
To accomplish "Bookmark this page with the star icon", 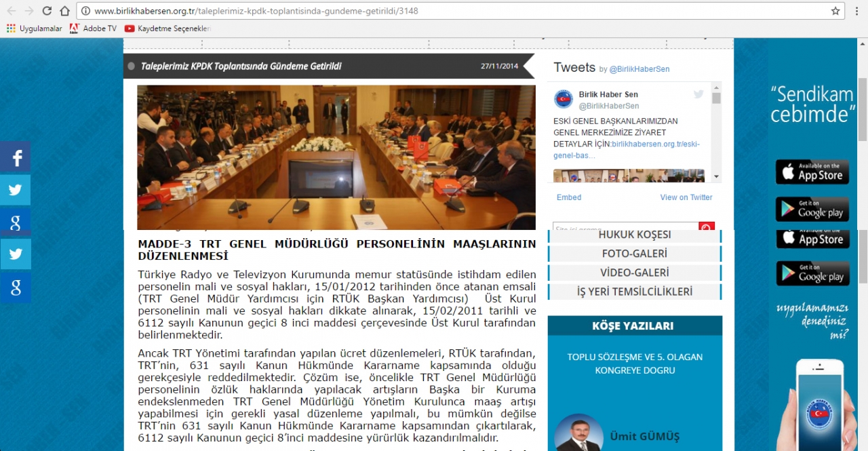I will (835, 11).
